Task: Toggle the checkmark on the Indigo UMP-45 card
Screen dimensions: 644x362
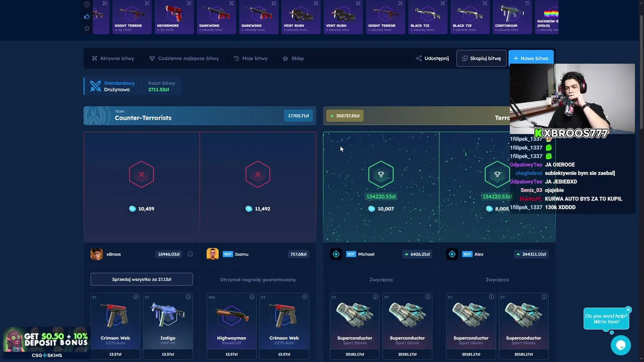Action: pyautogui.click(x=188, y=297)
